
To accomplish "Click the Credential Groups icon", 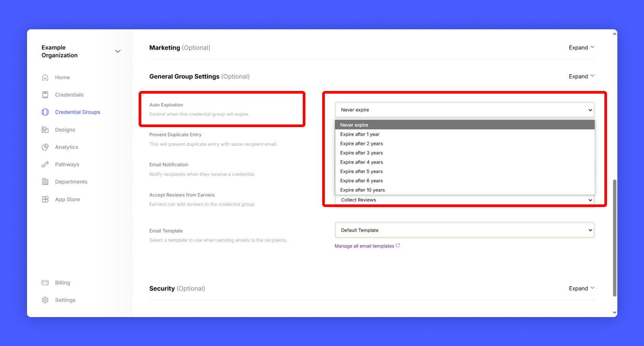I will pos(45,112).
